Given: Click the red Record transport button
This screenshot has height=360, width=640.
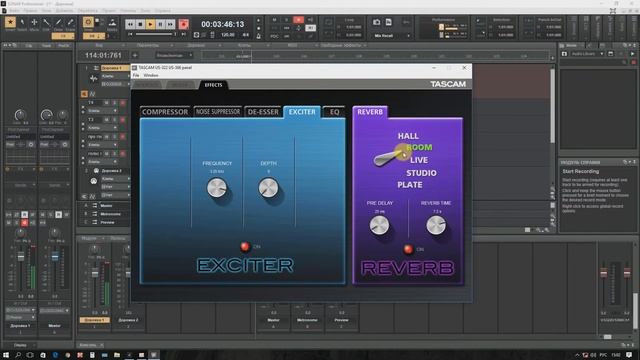Looking at the screenshot, I should (184, 24).
